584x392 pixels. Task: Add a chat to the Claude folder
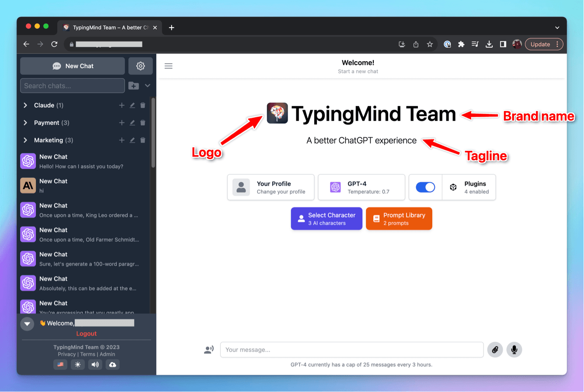[x=122, y=105]
